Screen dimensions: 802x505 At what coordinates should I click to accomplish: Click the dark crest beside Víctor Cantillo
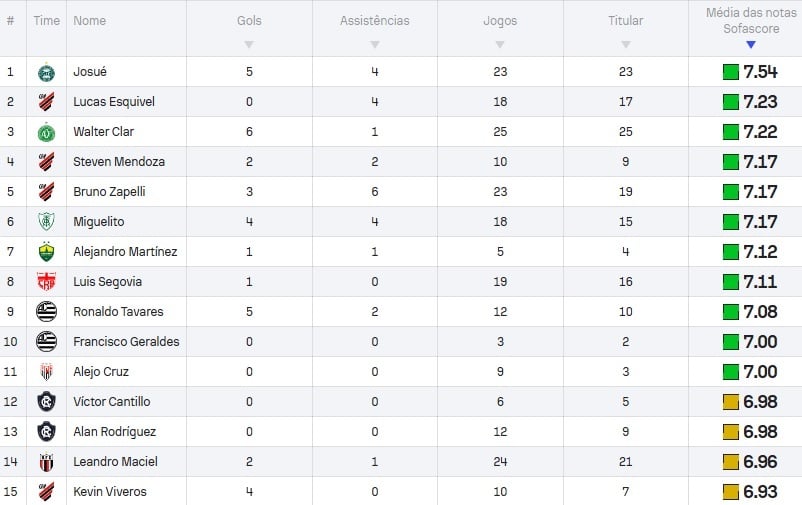click(46, 402)
